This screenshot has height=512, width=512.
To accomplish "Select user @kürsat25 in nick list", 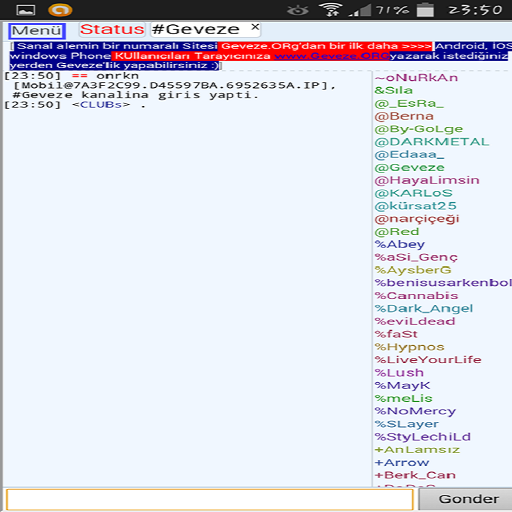I will click(415, 206).
